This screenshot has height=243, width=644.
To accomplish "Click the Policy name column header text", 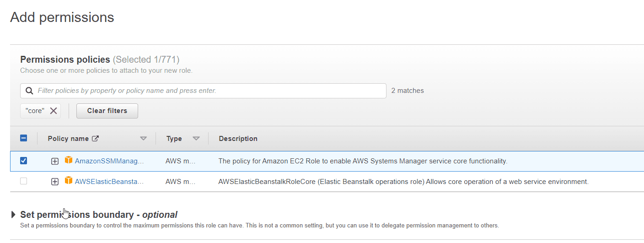I will (x=68, y=139).
